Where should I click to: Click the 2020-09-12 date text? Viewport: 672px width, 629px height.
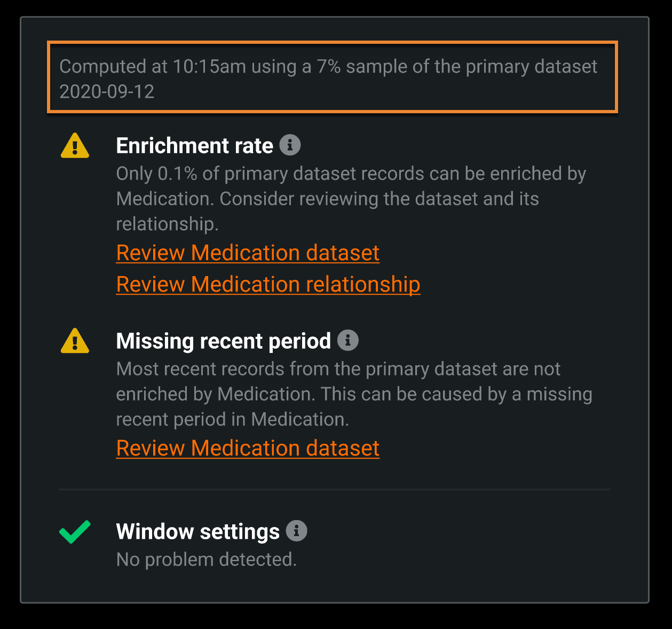[x=107, y=92]
